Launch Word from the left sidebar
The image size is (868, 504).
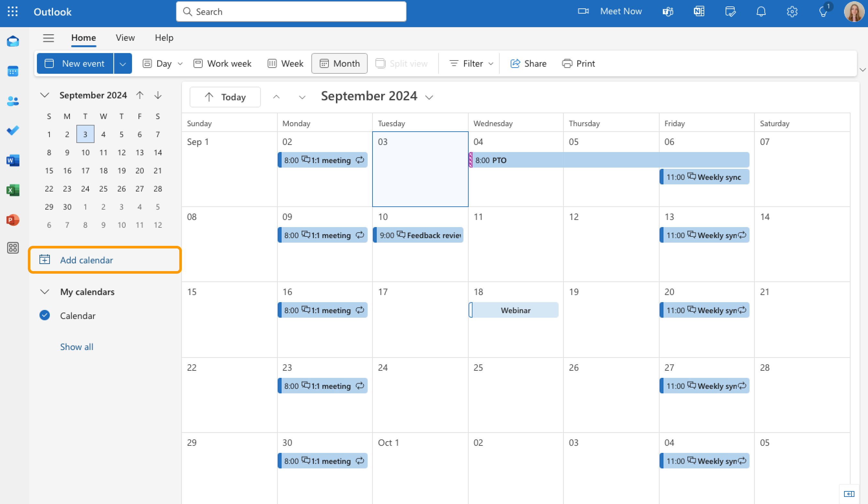click(13, 160)
